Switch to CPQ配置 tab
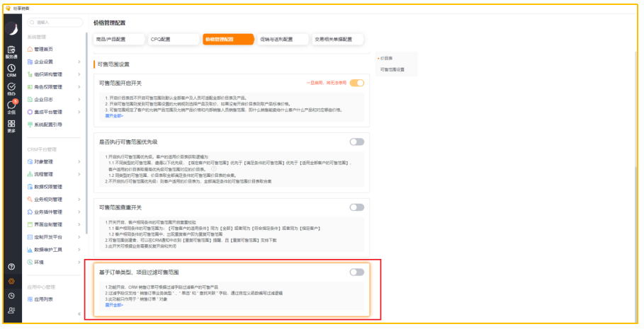The width and height of the screenshot is (644, 329). pos(174,40)
